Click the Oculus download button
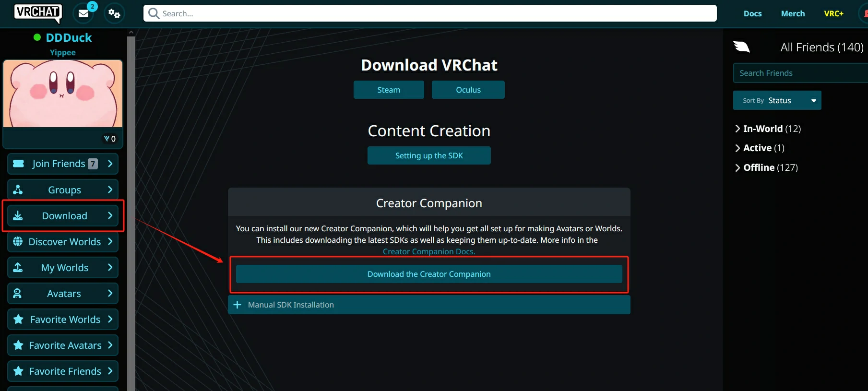This screenshot has height=391, width=868. (x=468, y=90)
